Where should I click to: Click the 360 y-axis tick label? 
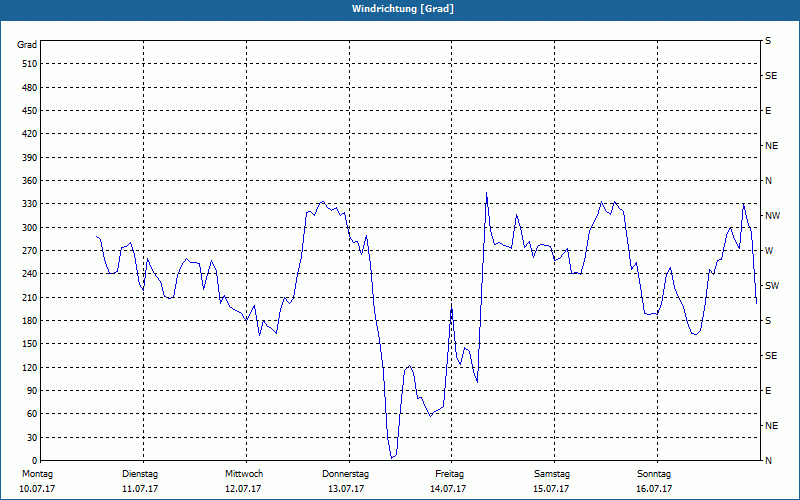point(30,181)
